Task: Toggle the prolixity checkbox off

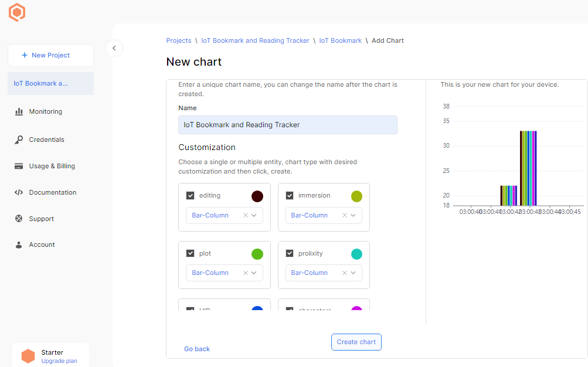Action: (x=290, y=253)
